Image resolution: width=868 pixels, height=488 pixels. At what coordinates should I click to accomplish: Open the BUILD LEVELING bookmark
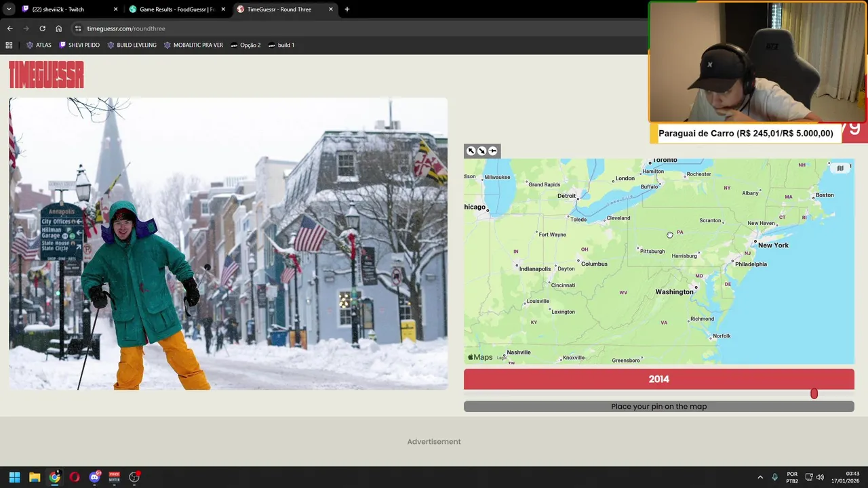click(x=132, y=45)
